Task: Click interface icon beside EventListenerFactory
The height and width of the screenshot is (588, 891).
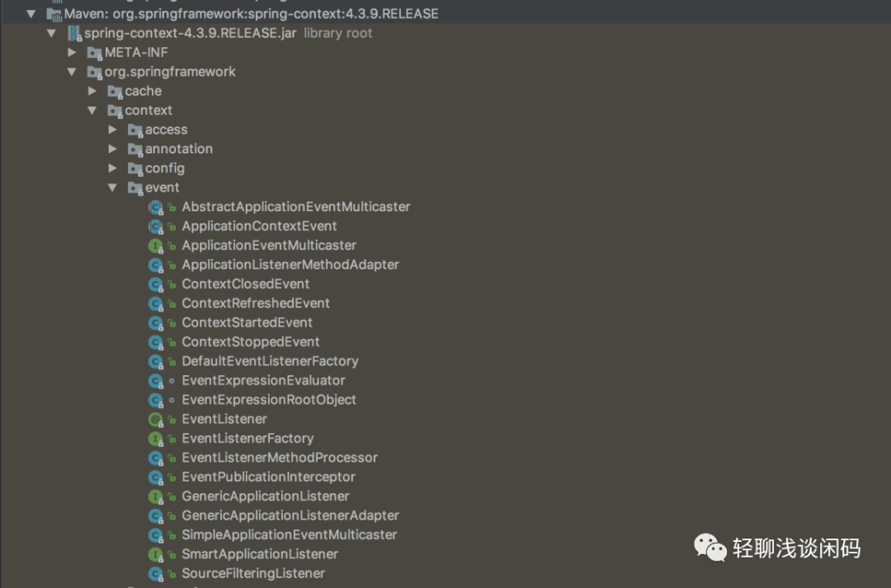Action: point(156,440)
